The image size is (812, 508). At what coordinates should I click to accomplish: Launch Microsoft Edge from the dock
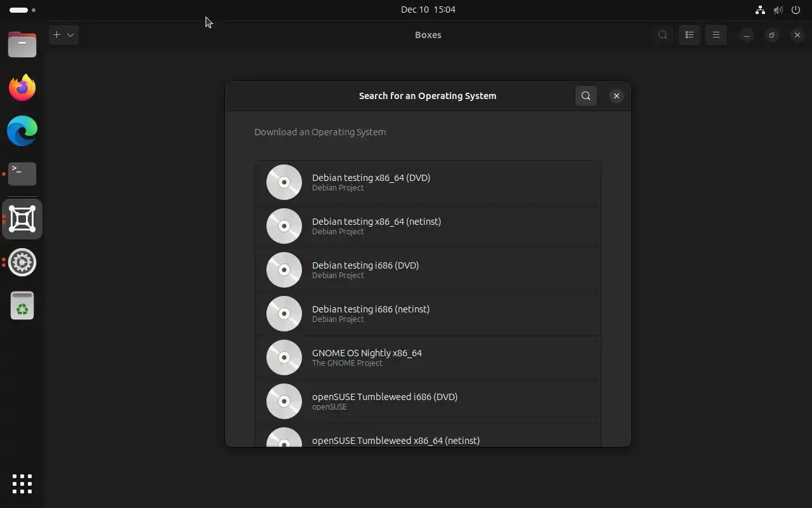[22, 131]
